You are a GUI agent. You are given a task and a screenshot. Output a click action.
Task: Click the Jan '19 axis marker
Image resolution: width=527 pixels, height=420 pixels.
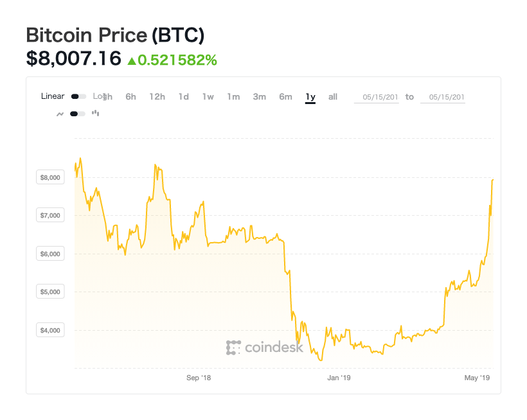point(339,378)
